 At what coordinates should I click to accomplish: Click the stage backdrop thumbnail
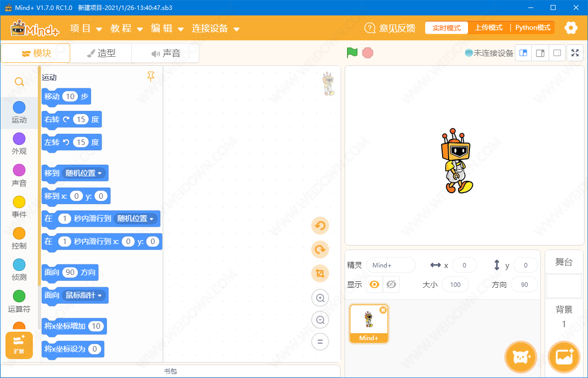564,286
